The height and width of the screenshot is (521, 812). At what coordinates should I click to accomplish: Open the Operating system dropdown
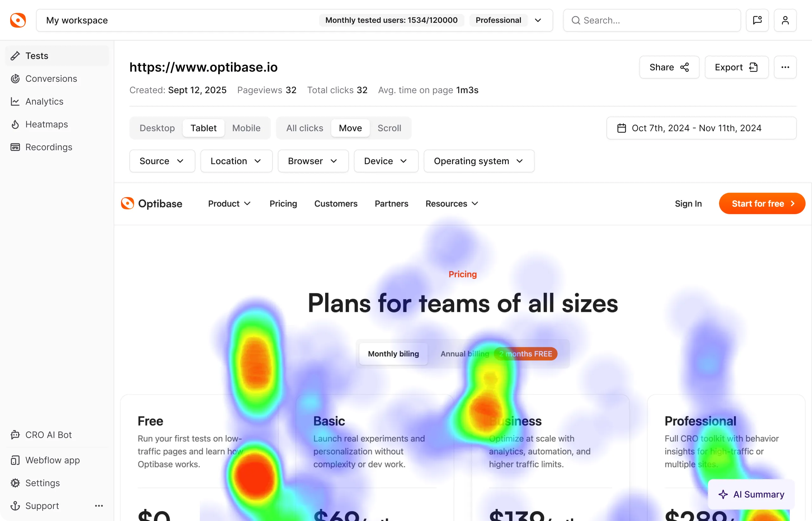click(478, 161)
